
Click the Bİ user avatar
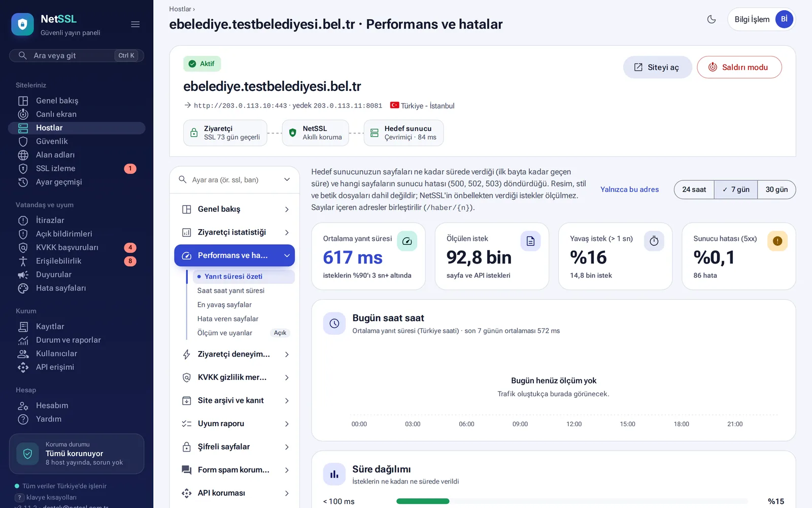click(784, 19)
